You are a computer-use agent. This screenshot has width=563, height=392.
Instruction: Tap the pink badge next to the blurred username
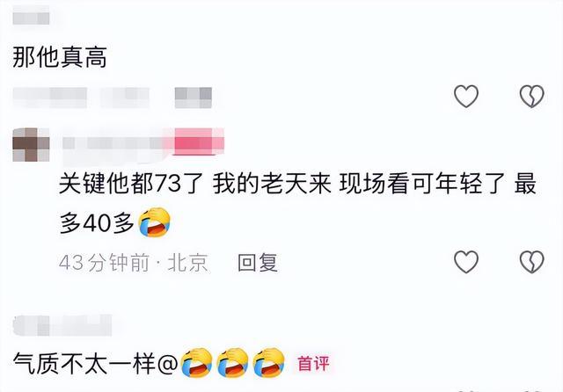198,142
